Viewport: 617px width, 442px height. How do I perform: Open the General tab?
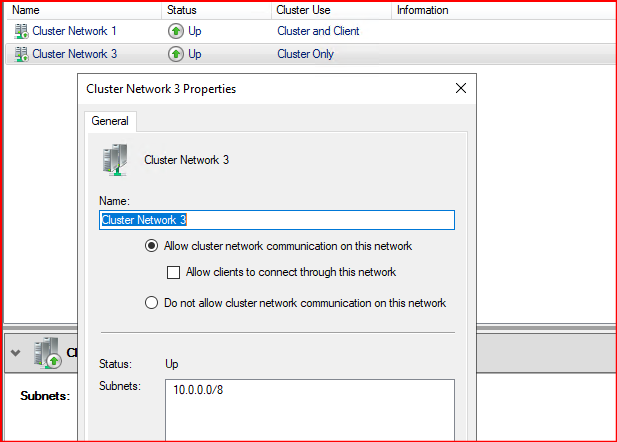click(110, 121)
